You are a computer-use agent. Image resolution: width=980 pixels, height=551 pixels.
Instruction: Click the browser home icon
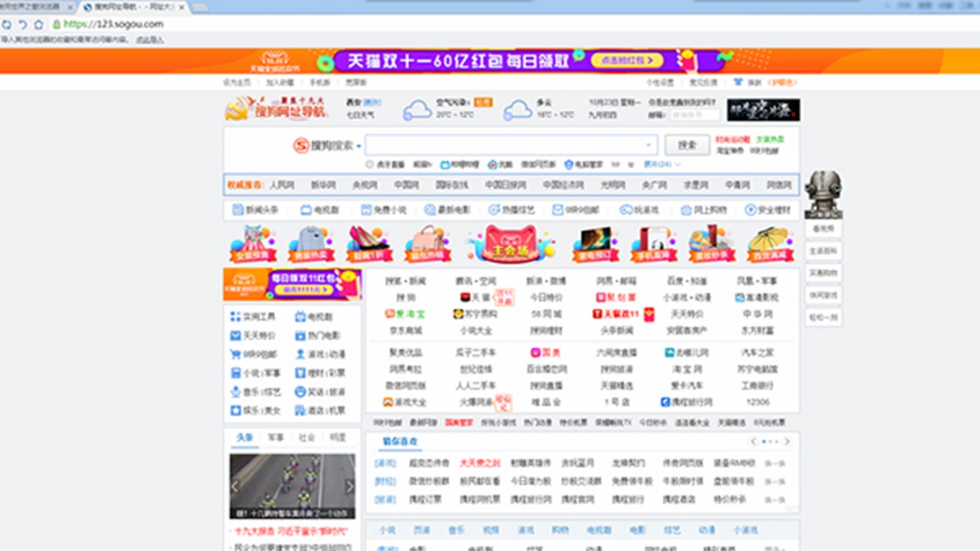[39, 24]
